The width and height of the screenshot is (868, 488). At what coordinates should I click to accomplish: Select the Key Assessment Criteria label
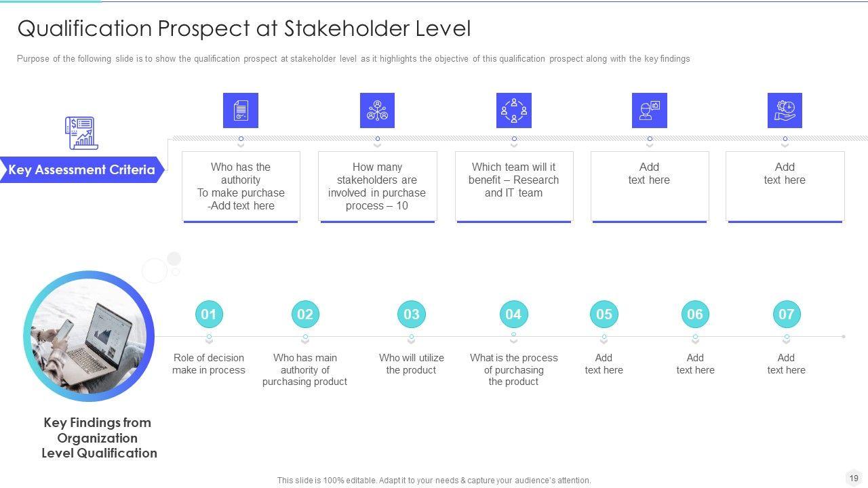tap(81, 170)
